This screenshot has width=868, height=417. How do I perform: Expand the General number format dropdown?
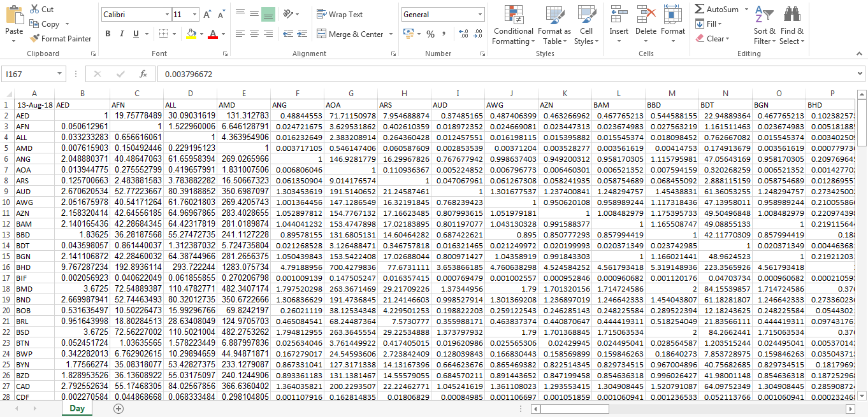480,14
